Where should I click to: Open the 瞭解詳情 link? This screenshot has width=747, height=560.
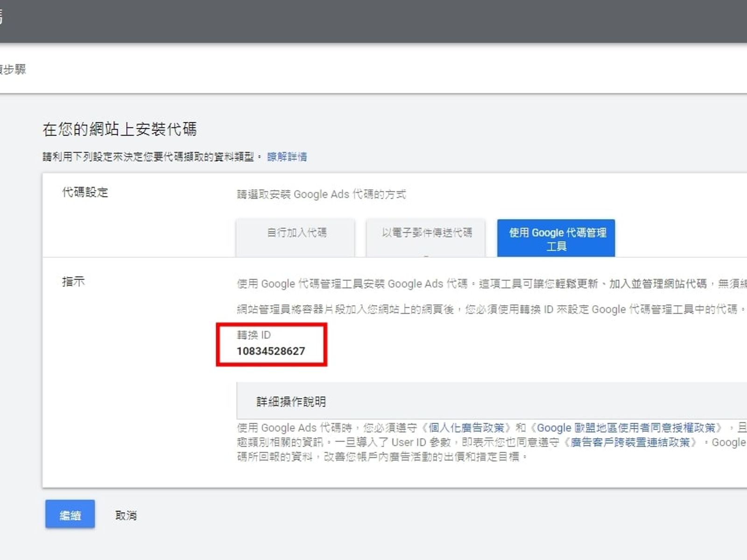point(287,157)
